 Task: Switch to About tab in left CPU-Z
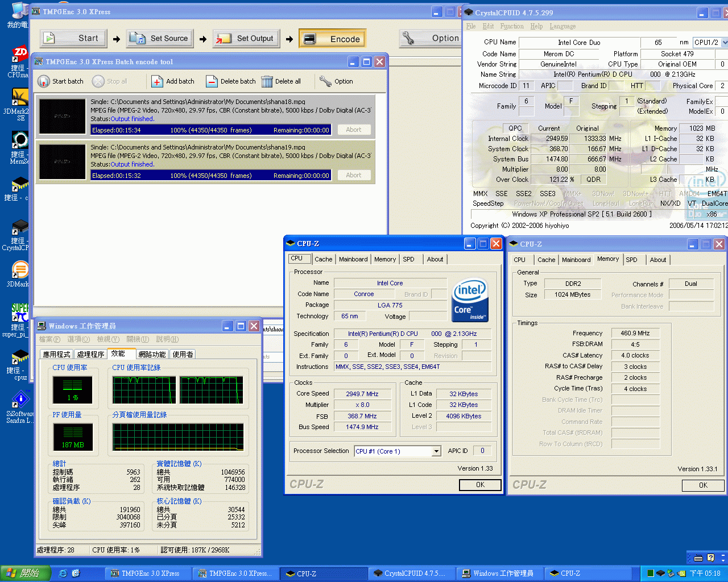click(x=435, y=259)
